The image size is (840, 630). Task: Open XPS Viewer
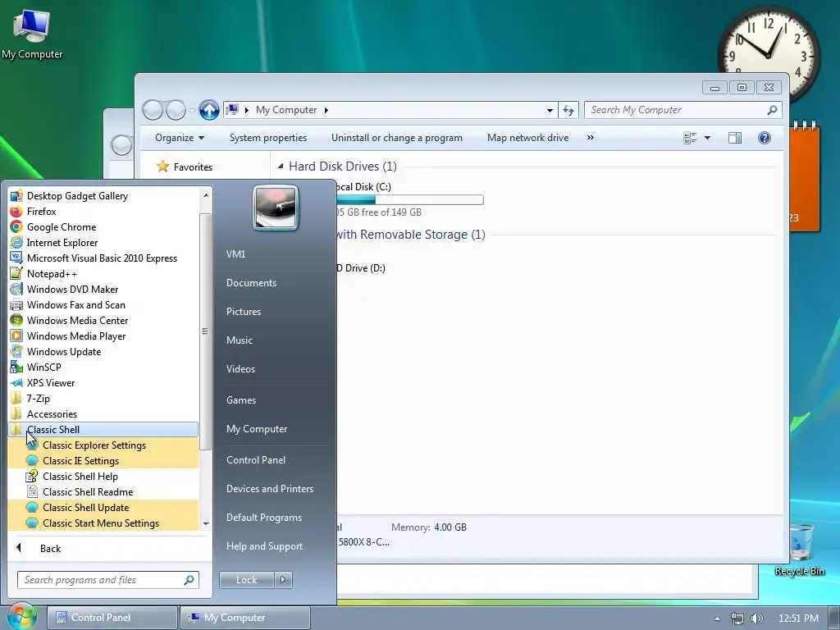click(103, 382)
